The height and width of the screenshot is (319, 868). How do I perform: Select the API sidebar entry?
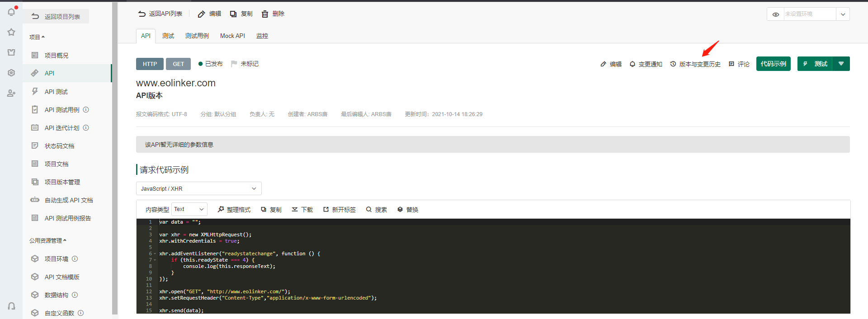(67, 73)
